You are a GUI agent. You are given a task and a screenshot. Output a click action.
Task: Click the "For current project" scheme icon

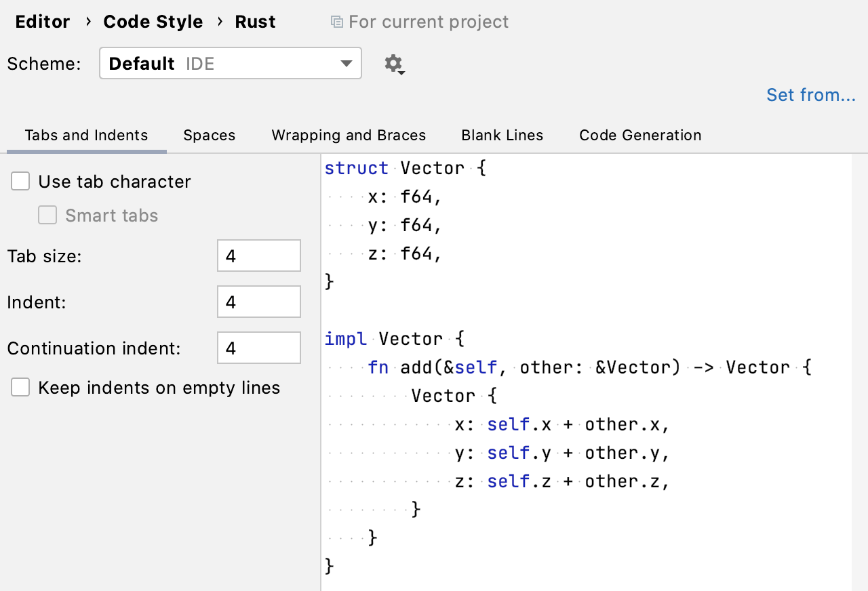point(336,22)
